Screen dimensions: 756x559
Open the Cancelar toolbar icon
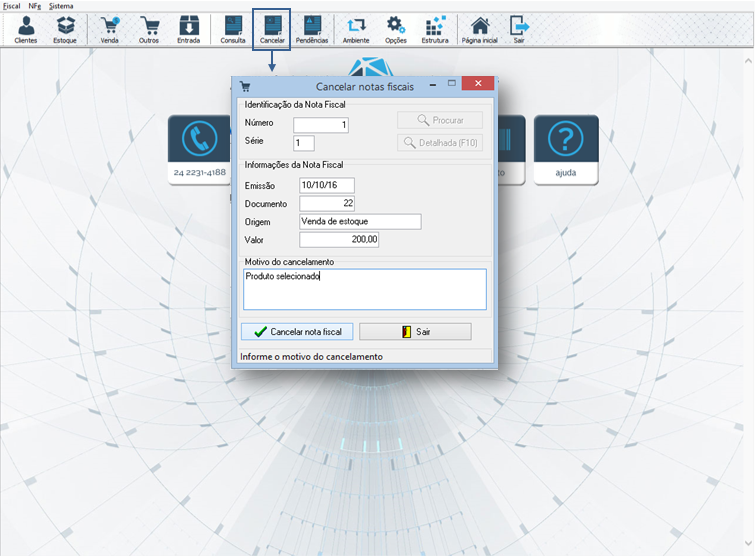point(272,30)
